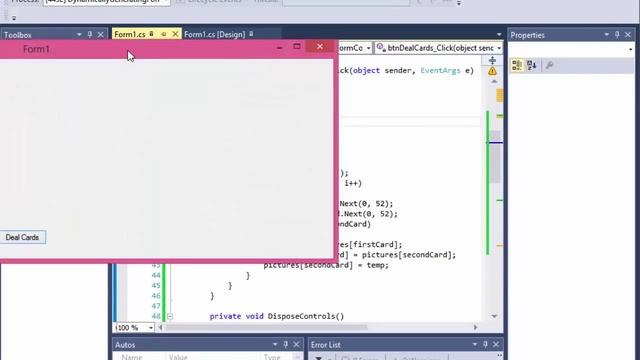The image size is (640, 360).
Task: Click the Error List panel title
Action: (325, 345)
